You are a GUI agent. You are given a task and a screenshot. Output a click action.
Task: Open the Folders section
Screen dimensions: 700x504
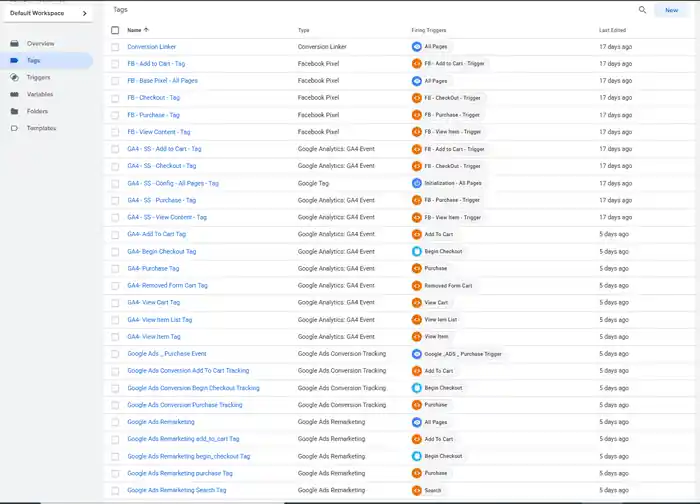37,111
